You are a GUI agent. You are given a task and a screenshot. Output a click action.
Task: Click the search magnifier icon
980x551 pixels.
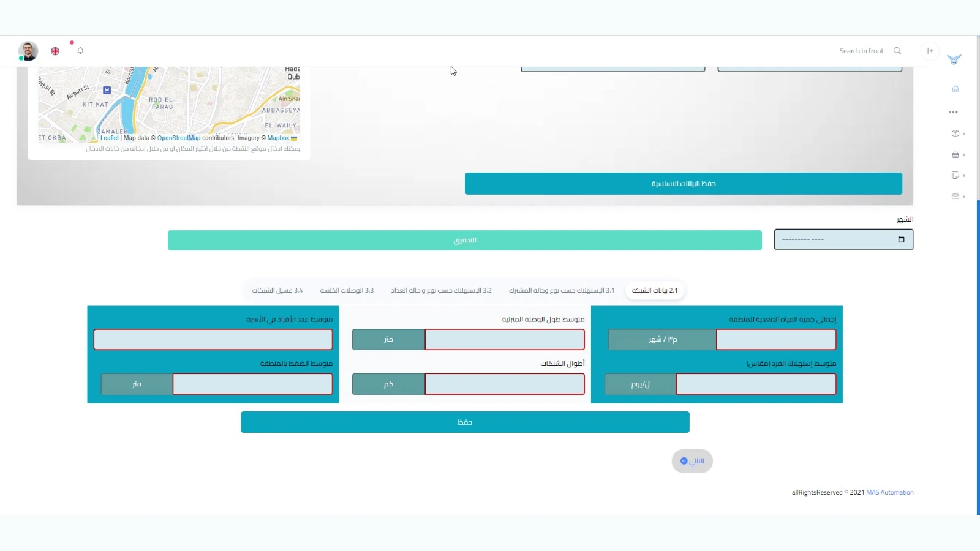897,51
